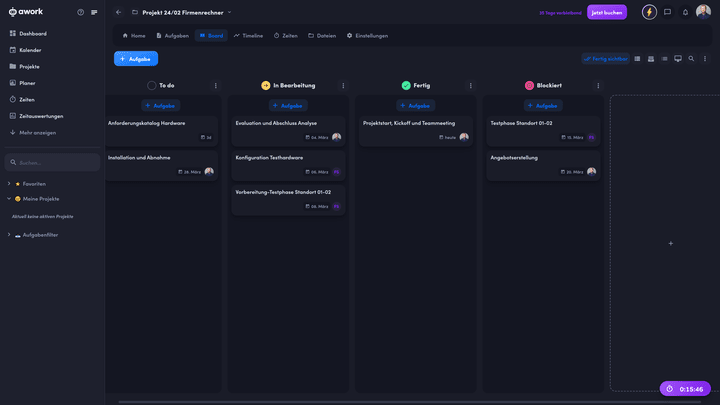Open Zeiten in sidebar
720x405 pixels.
tap(22, 100)
